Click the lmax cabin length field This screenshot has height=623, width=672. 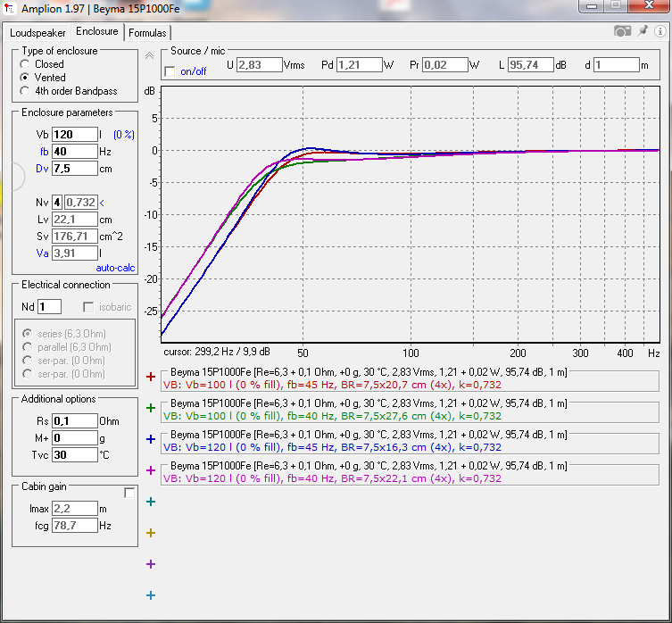point(75,509)
